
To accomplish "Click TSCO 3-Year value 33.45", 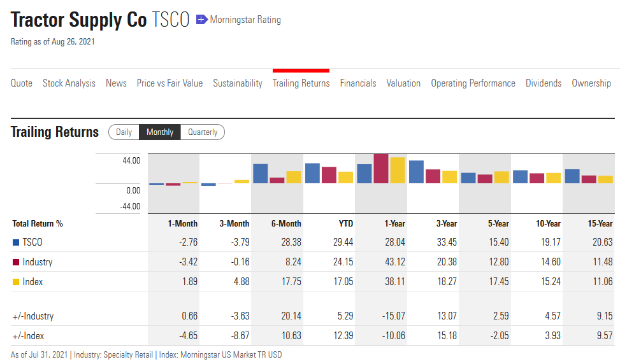I will pos(447,242).
